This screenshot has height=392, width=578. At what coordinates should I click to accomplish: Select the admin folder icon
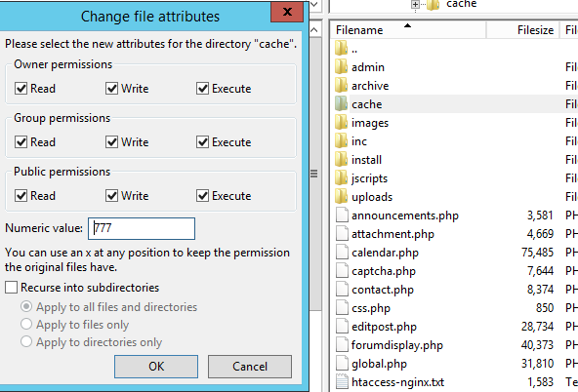point(341,67)
